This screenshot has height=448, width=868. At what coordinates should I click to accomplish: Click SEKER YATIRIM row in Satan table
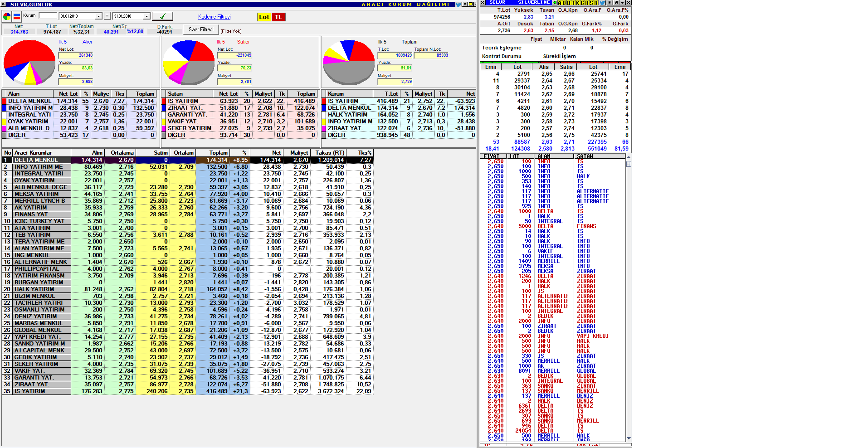(x=239, y=128)
